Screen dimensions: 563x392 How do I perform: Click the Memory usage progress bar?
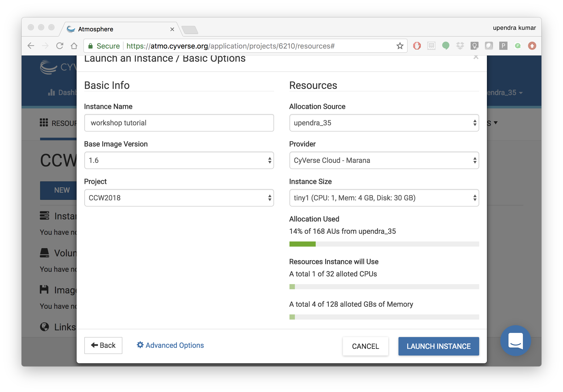pos(384,317)
